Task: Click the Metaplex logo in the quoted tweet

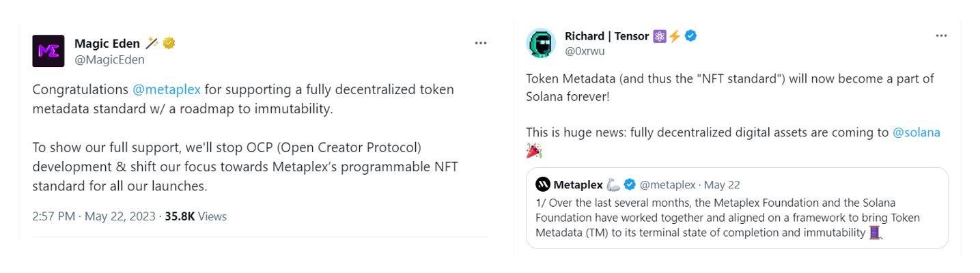Action: (543, 184)
